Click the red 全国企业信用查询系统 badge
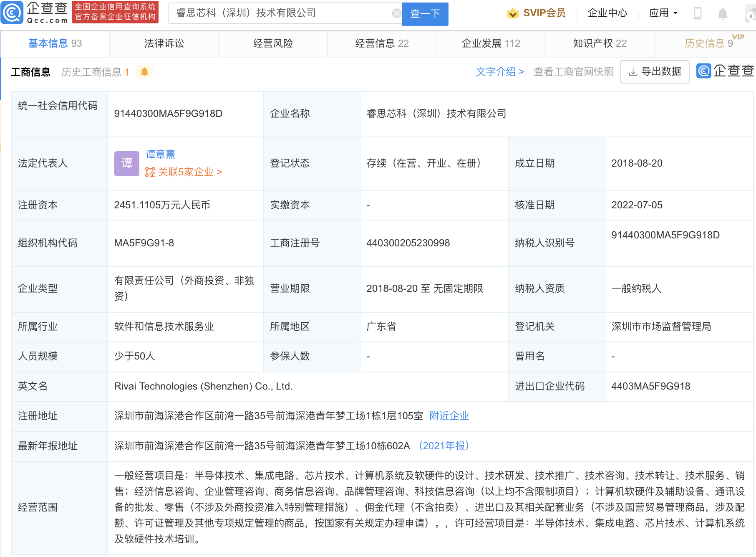The image size is (756, 557). 115,12
